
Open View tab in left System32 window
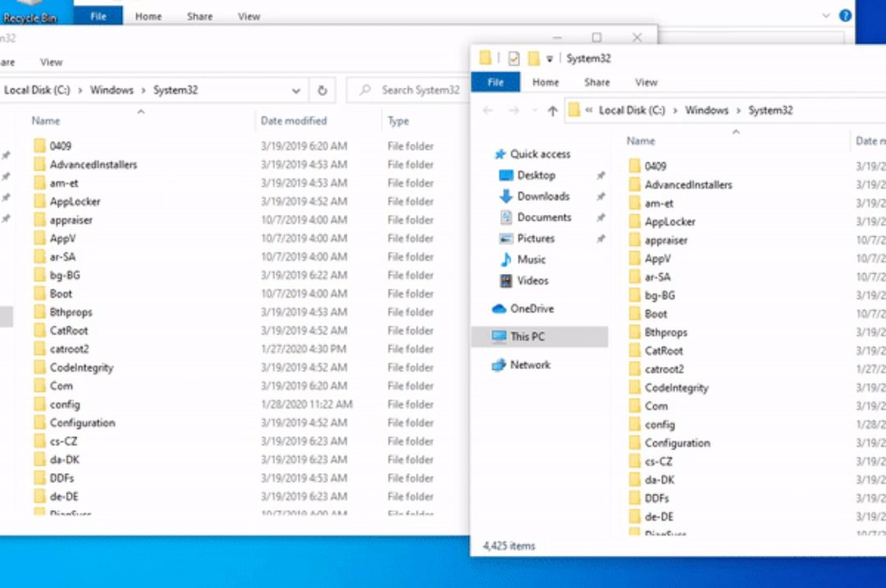coord(51,62)
